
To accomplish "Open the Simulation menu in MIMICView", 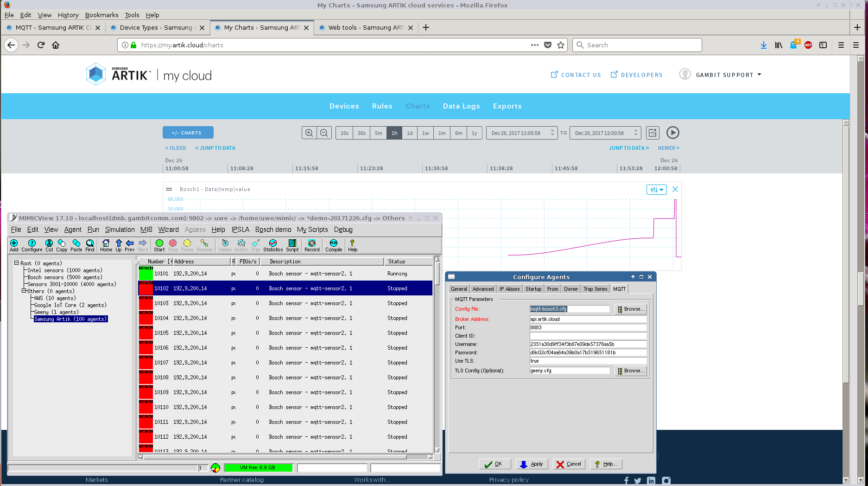I will pyautogui.click(x=120, y=230).
